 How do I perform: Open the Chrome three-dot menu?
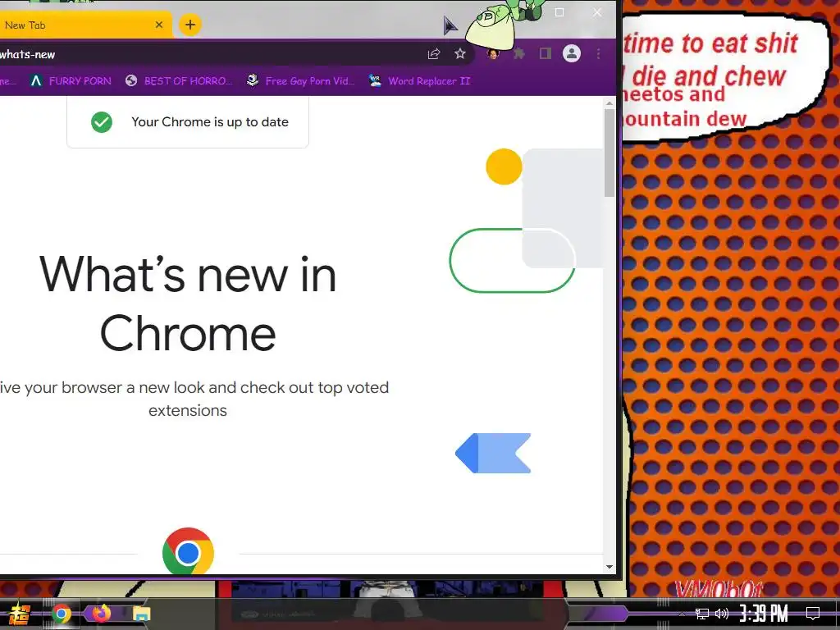tap(598, 53)
